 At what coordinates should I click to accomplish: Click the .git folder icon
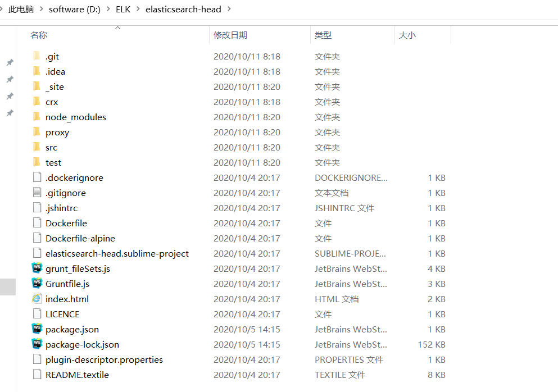click(x=37, y=56)
